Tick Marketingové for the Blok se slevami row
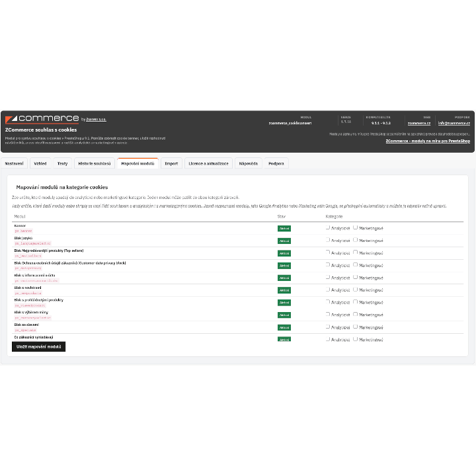The width and height of the screenshot is (476, 476). click(355, 327)
